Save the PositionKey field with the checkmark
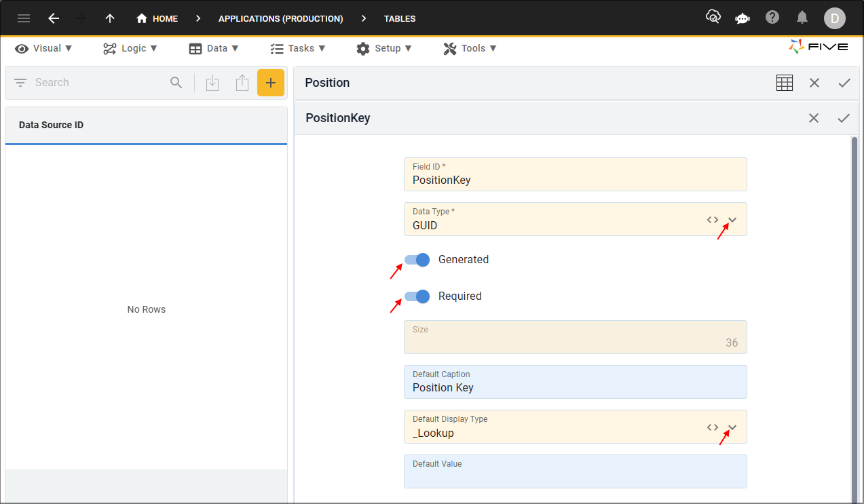Image resolution: width=864 pixels, height=504 pixels. click(843, 118)
